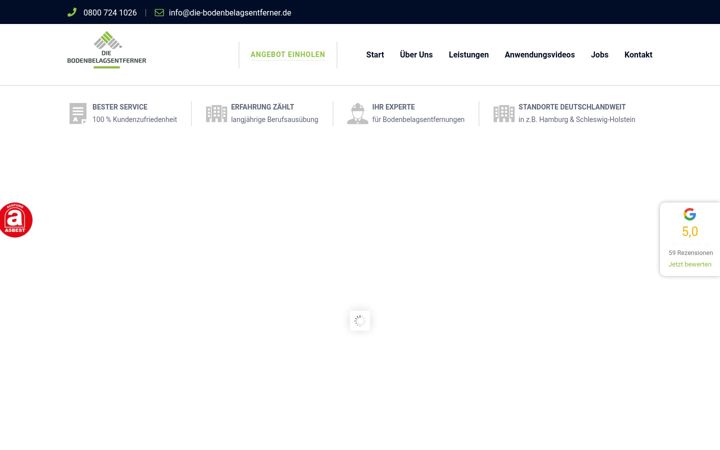Open the Über Uns page

[x=416, y=55]
